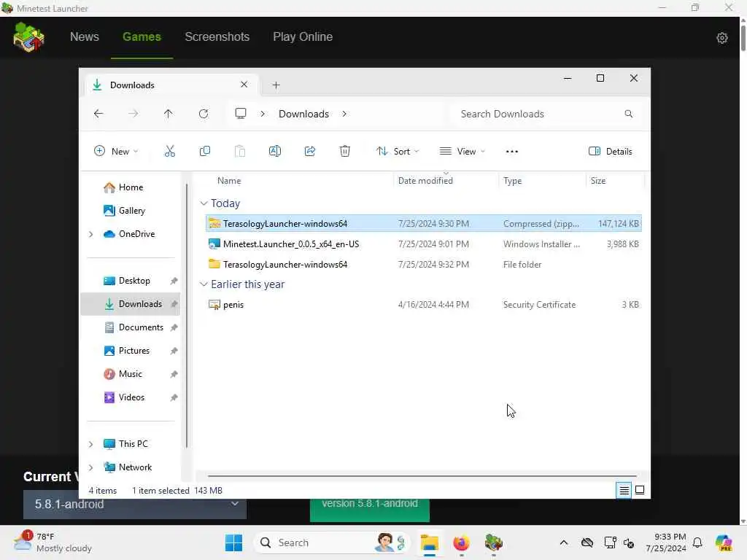Screen dimensions: 747x560
Task: Select the TerasologyLauncher-windows64 File folder
Action: point(424,264)
